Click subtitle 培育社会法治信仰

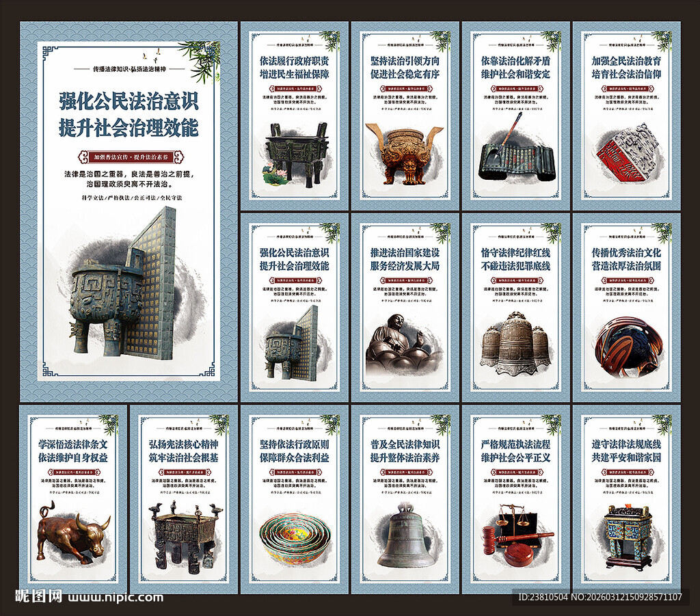[627, 74]
